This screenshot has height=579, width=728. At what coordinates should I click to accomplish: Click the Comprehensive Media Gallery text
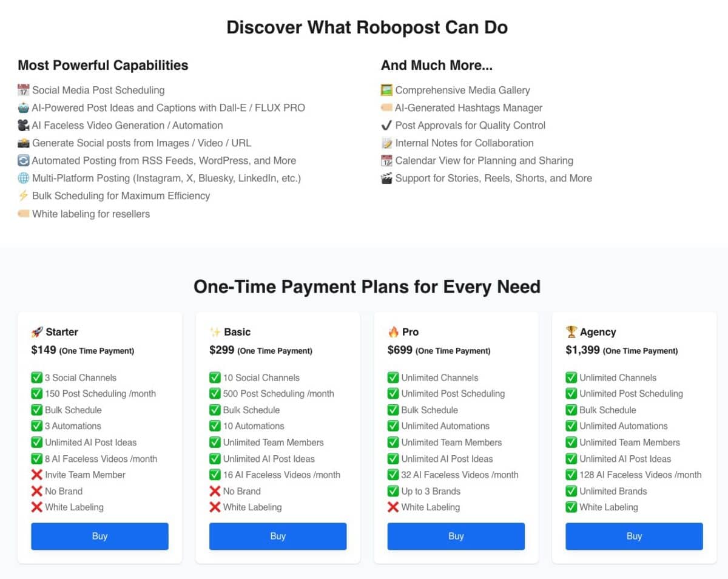point(462,90)
